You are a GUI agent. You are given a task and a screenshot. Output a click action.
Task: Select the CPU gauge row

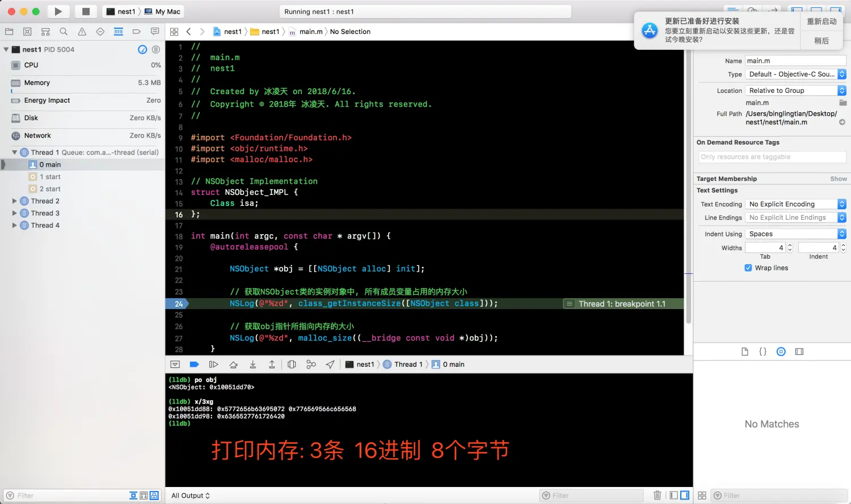coord(82,65)
